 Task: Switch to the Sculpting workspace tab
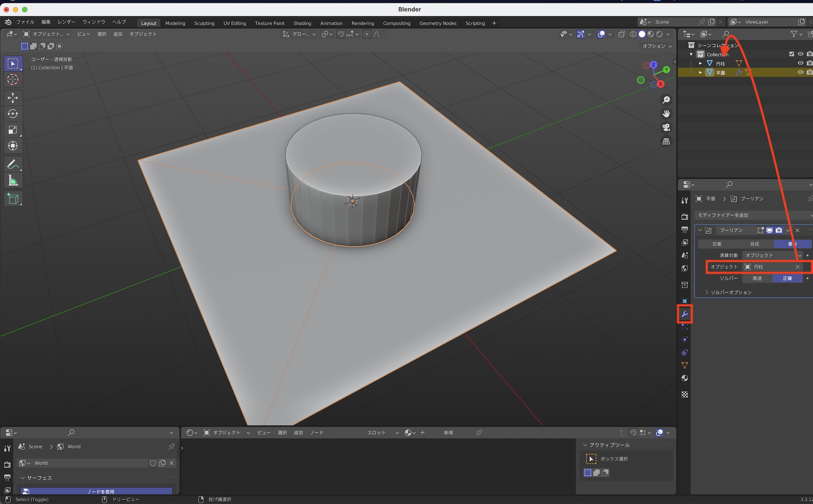[204, 23]
